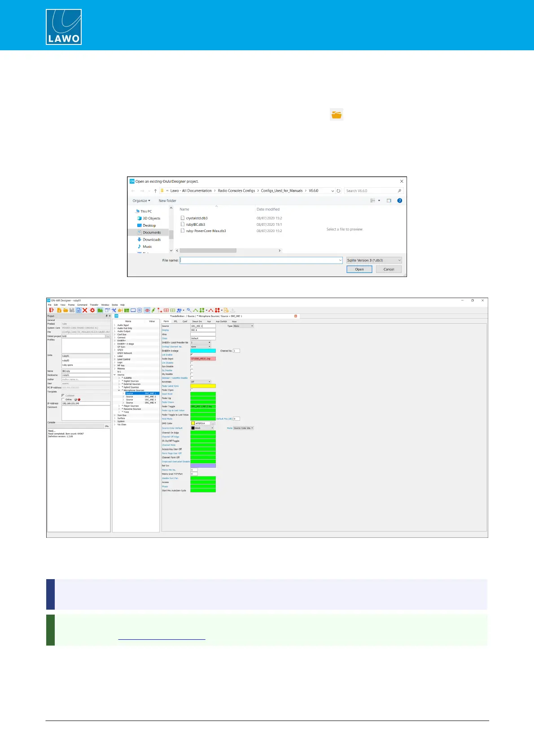The width and height of the screenshot is (534, 756).
Task: Click refresh icon beside dialog address bar
Action: 339,191
